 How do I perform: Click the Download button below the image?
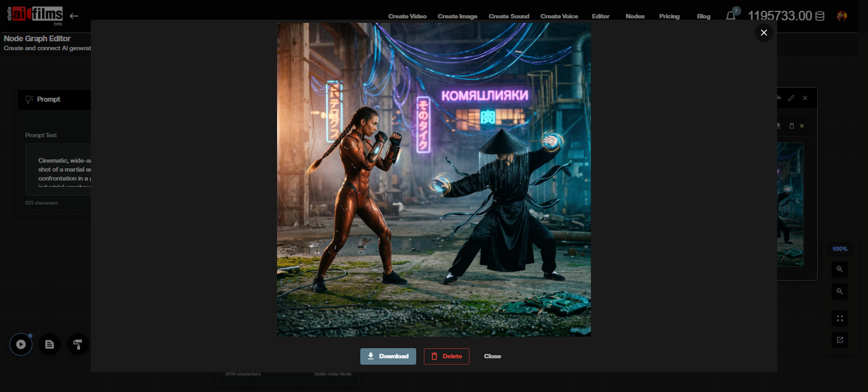pos(388,356)
